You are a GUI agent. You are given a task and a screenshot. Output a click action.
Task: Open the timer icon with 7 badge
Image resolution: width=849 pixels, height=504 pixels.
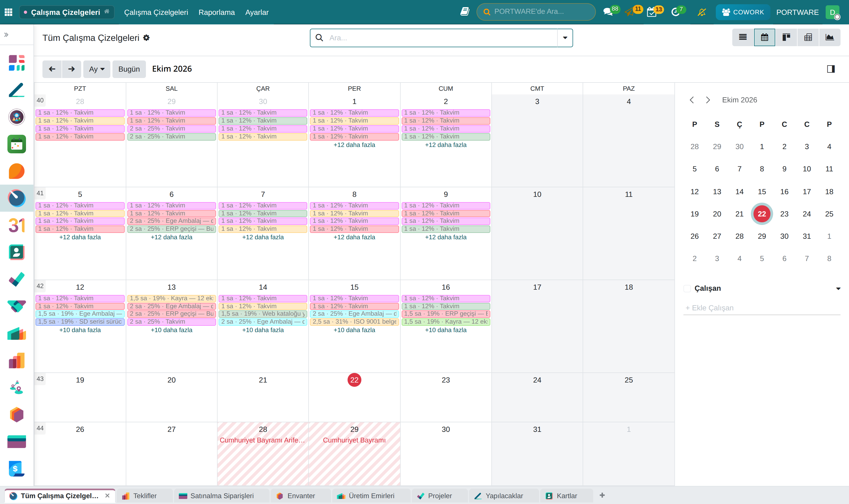(675, 12)
